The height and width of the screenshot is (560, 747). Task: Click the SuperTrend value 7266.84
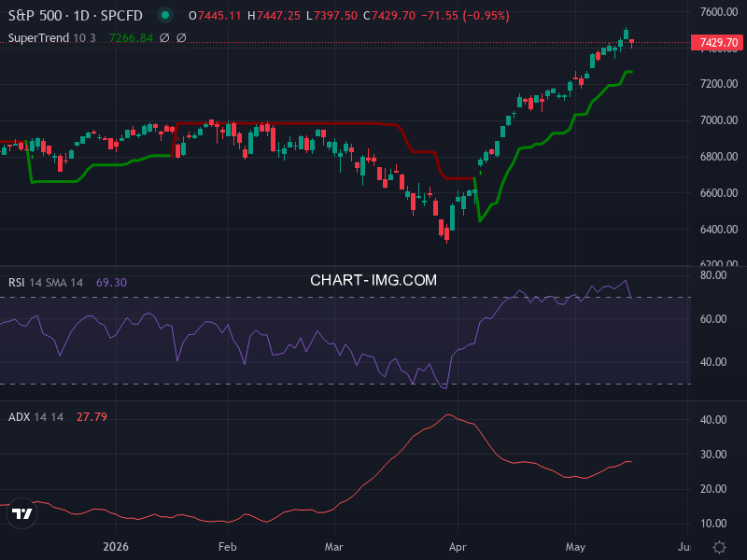coord(131,38)
